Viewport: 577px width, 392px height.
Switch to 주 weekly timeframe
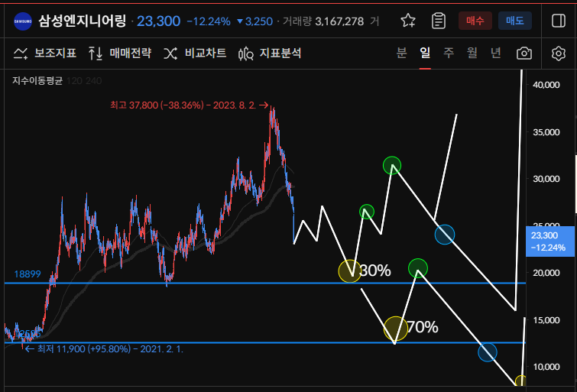(449, 53)
